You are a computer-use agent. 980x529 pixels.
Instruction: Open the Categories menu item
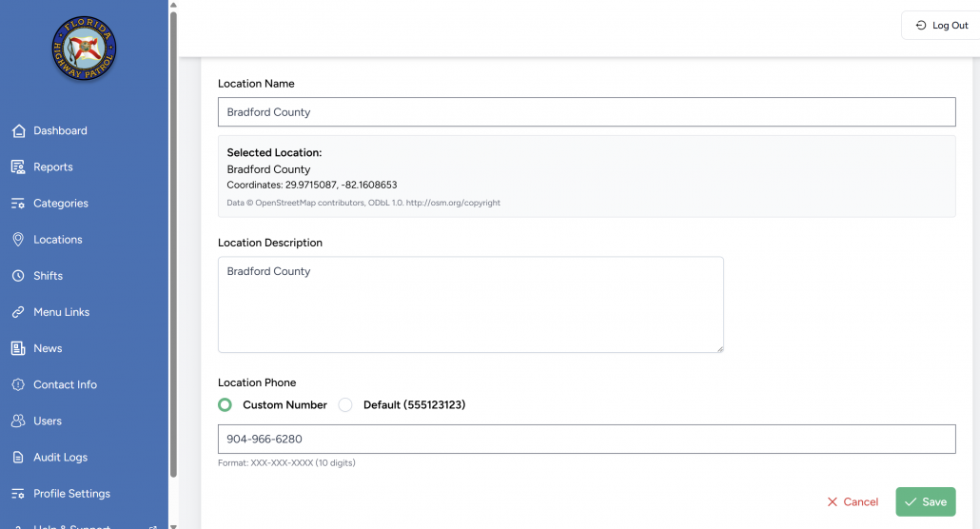point(60,204)
